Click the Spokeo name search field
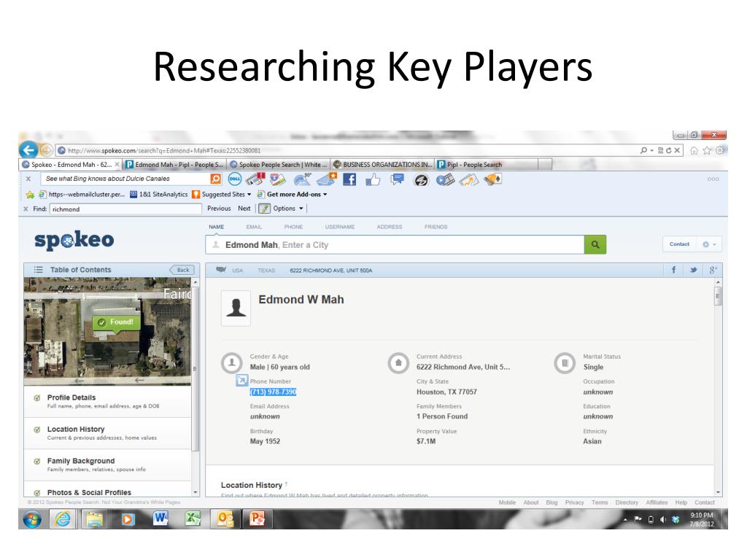 click(x=395, y=245)
